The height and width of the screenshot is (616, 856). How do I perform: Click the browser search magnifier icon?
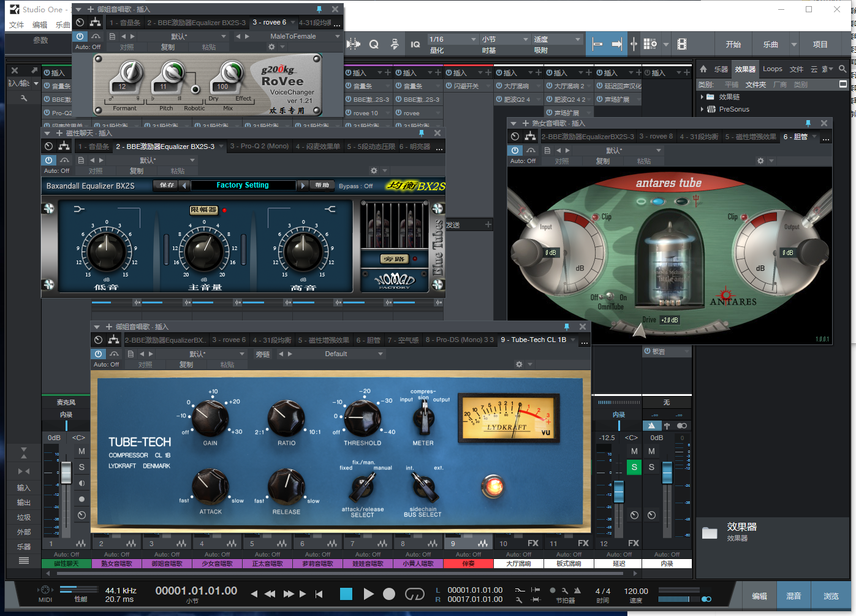(843, 69)
